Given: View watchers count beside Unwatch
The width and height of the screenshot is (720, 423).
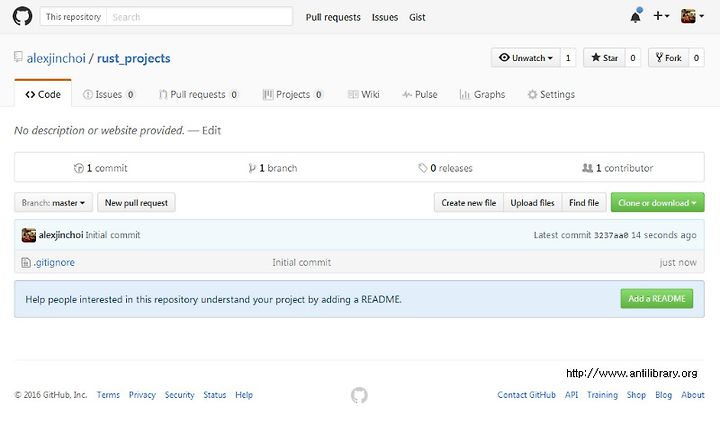Looking at the screenshot, I should (568, 58).
